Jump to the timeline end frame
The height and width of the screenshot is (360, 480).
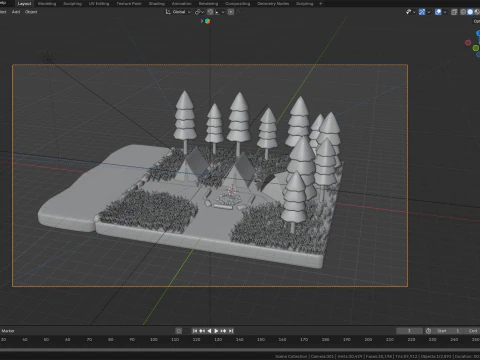tap(231, 331)
